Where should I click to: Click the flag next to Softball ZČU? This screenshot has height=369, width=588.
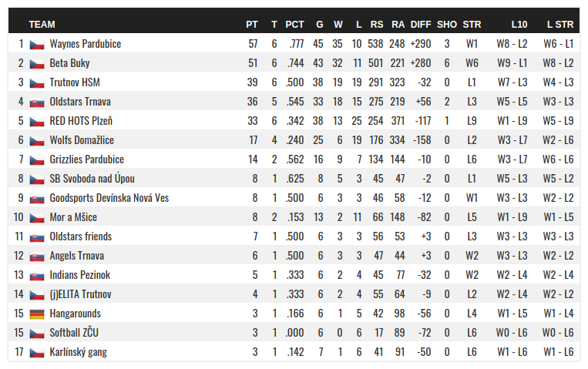click(37, 334)
